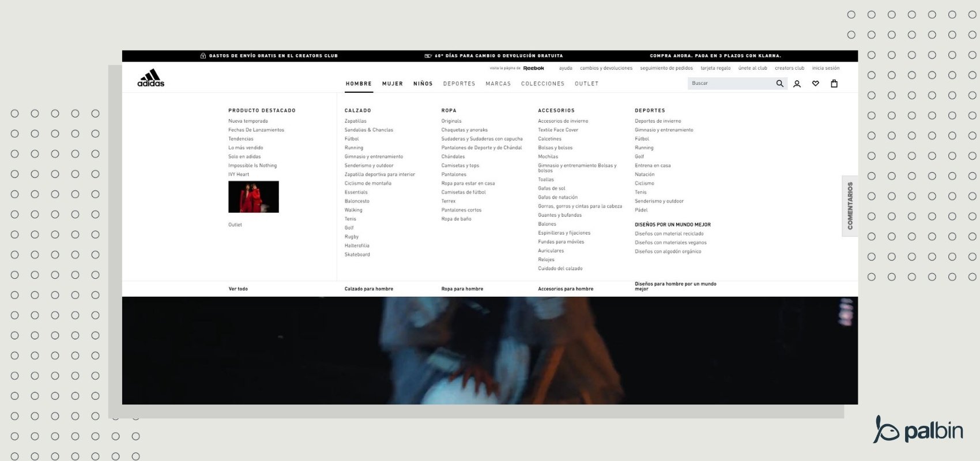
Task: Expand the COLECCIONES navigation dropdown
Action: pos(542,84)
